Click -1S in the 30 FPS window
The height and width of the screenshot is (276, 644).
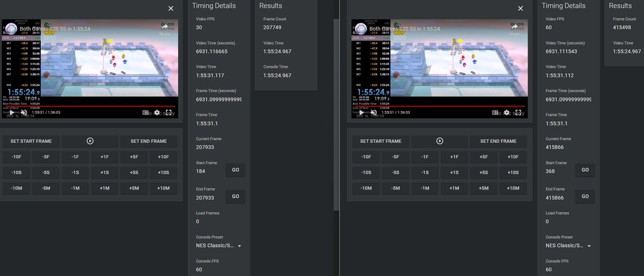tap(75, 172)
